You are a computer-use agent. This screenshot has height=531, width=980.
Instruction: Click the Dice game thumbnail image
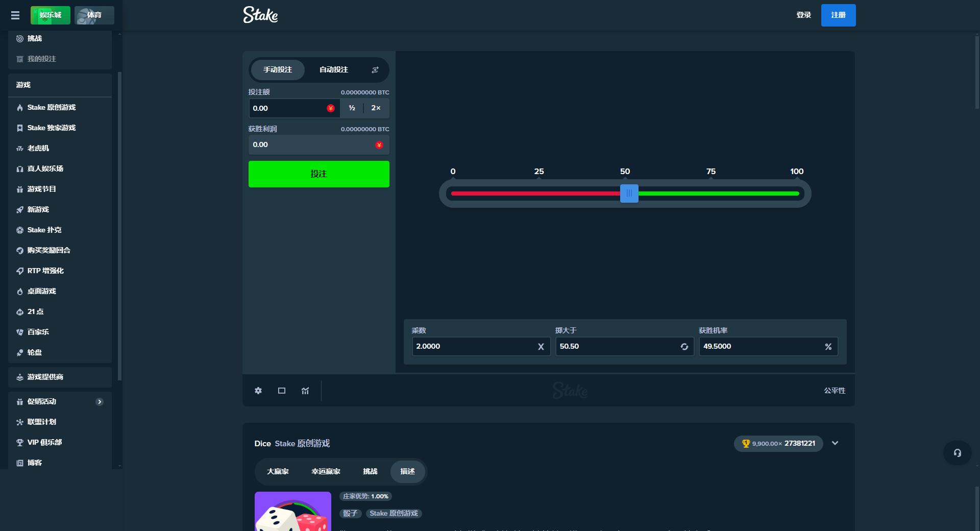pos(293,511)
